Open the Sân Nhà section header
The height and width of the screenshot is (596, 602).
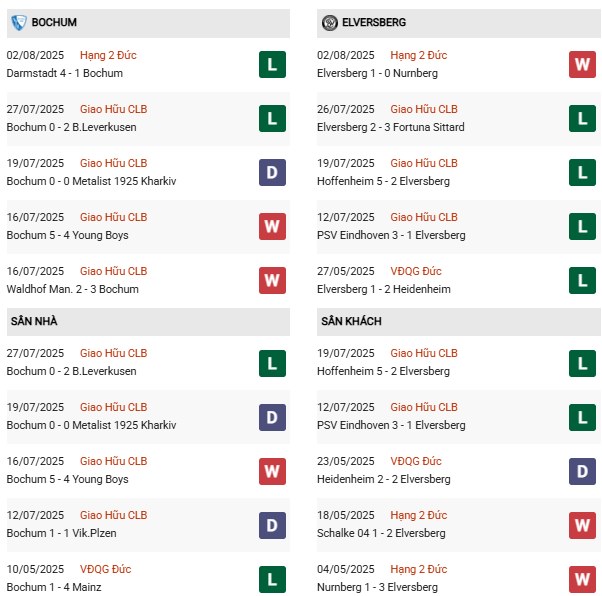click(35, 321)
